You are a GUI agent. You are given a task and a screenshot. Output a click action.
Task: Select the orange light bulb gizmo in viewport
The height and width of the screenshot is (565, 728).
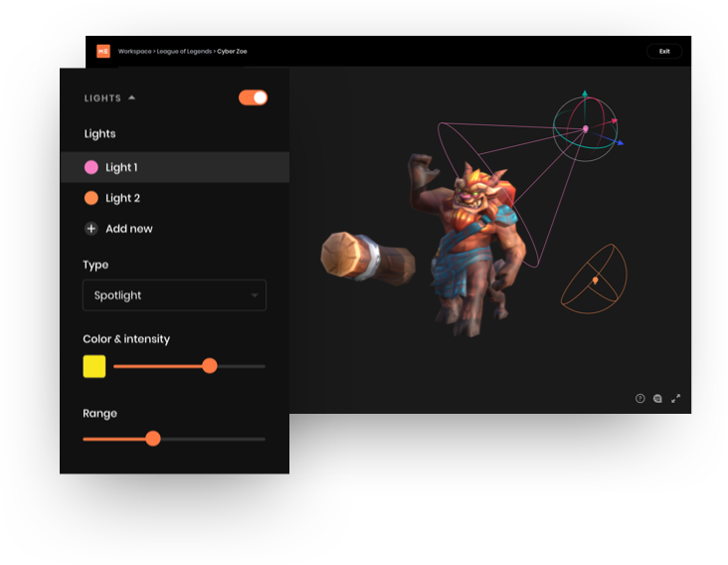point(595,281)
